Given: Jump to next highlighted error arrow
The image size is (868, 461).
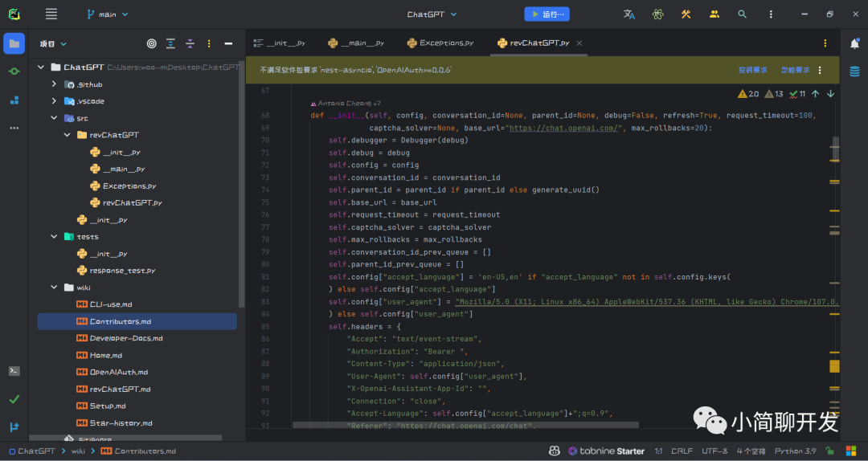Looking at the screenshot, I should 830,94.
